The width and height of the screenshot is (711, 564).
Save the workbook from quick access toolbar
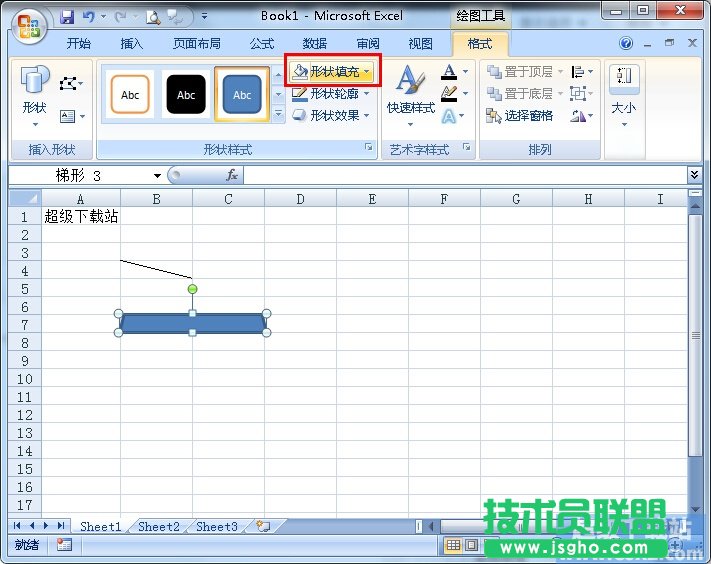point(67,16)
